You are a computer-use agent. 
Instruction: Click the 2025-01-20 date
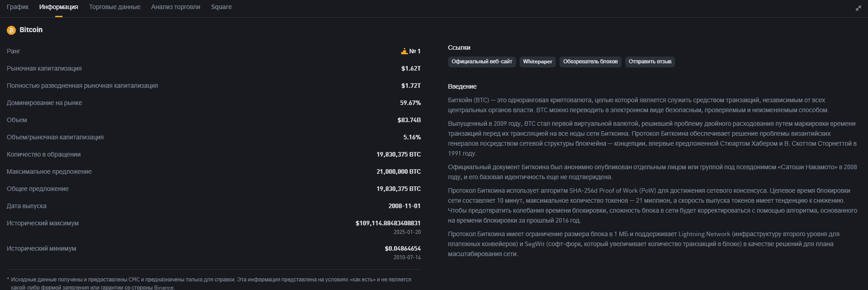point(407,232)
